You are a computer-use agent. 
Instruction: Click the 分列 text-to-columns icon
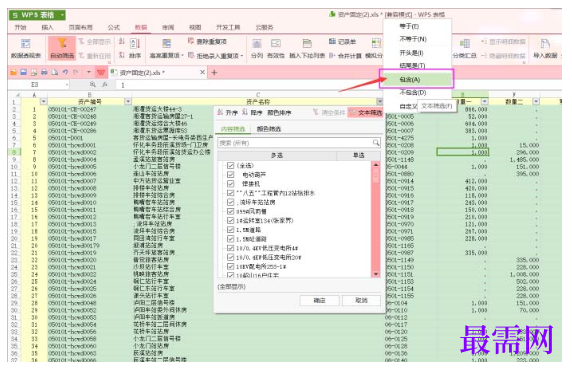click(257, 44)
